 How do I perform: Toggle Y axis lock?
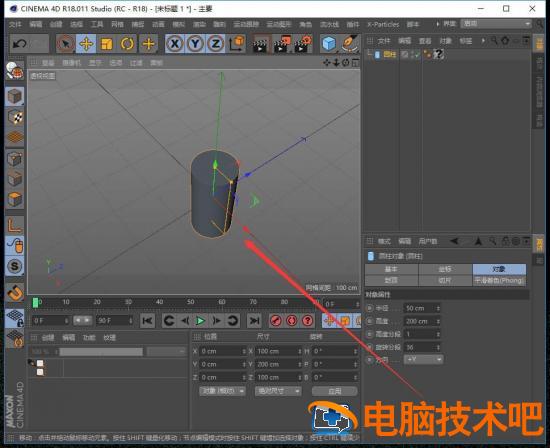tap(195, 44)
